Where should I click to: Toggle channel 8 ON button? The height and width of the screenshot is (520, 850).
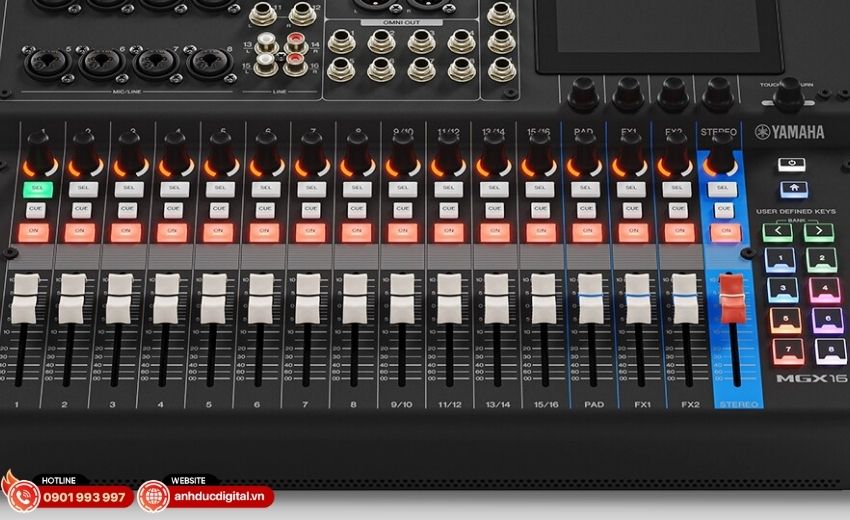[x=357, y=232]
